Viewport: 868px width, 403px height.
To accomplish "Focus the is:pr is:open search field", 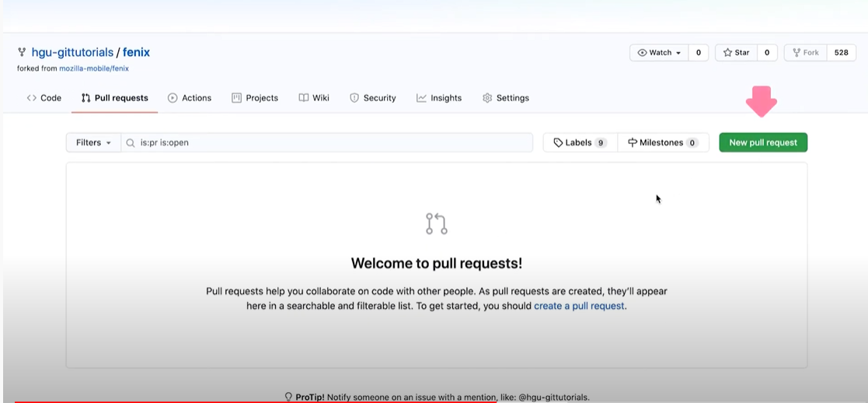I will tap(326, 142).
